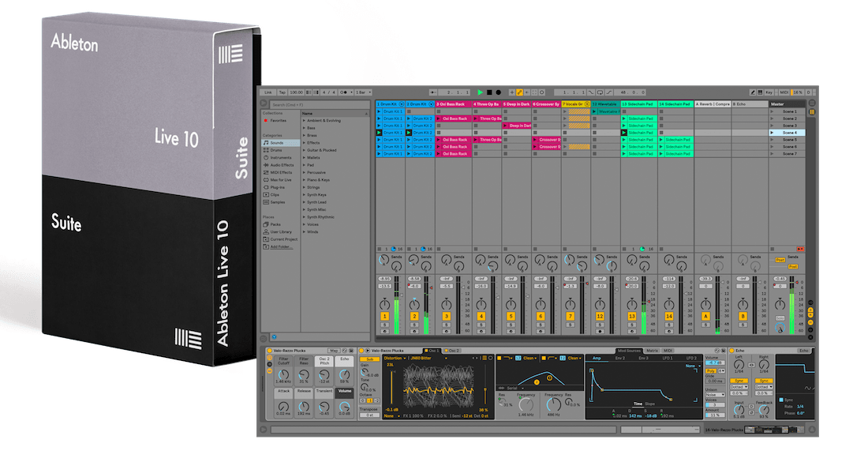
Task: Expand the Bass folder
Action: pos(304,128)
